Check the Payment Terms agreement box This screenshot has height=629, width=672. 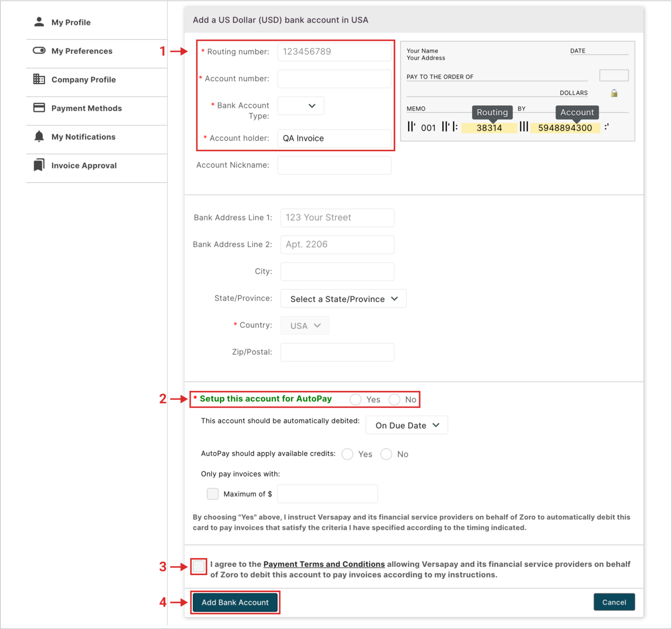(x=199, y=567)
